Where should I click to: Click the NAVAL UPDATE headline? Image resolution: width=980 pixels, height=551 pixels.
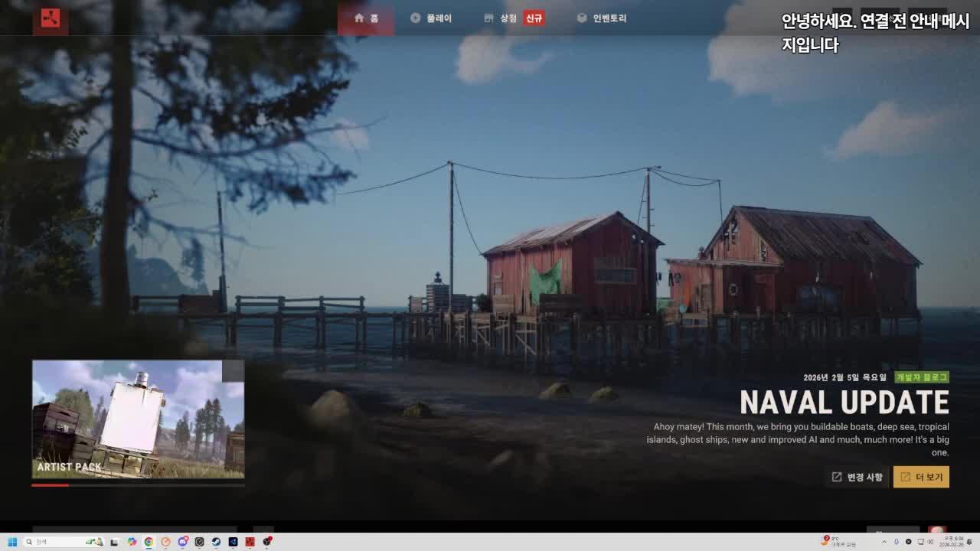click(844, 403)
